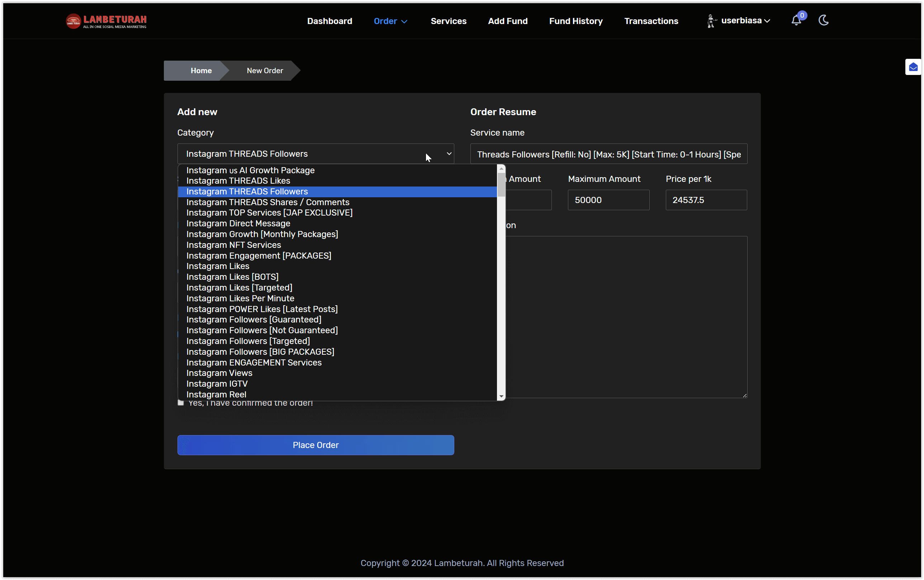Open the Category selection dropdown
Screen dimensions: 924x580
315,154
